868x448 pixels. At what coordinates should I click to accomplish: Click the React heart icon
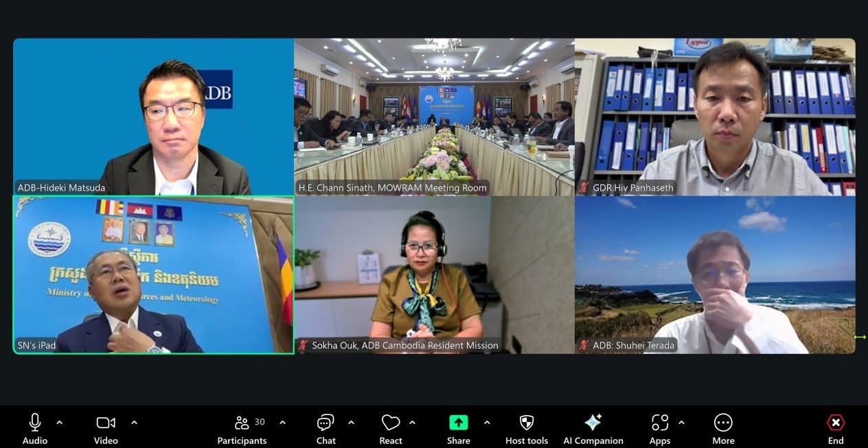tap(391, 423)
